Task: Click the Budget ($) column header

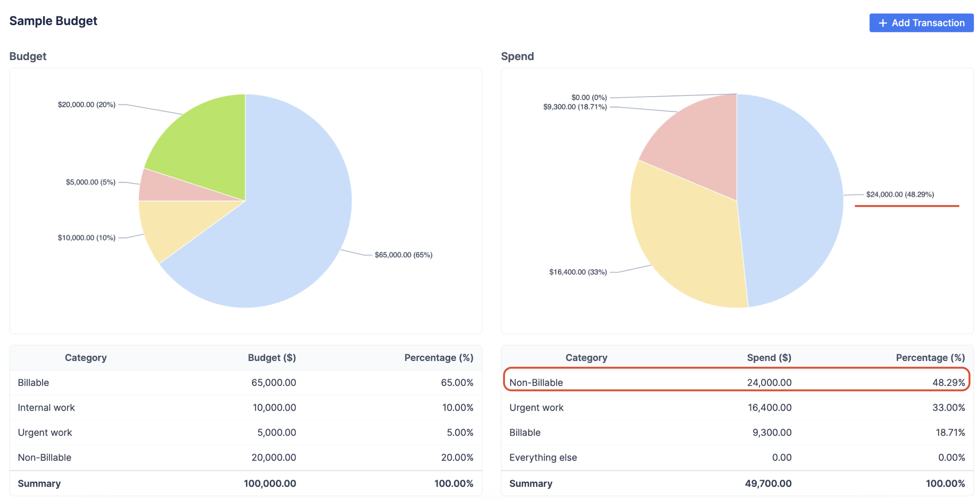Action: 272,357
